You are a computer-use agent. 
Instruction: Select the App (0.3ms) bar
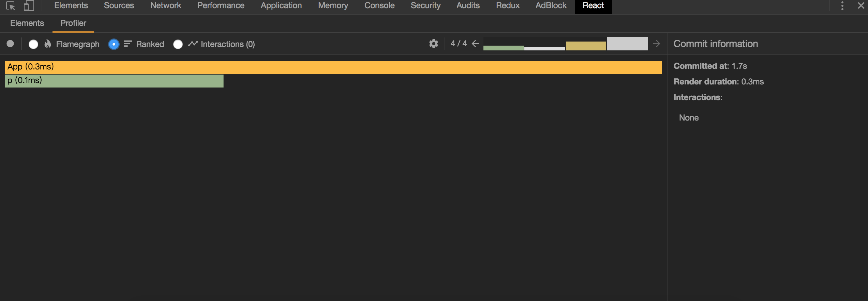[333, 67]
